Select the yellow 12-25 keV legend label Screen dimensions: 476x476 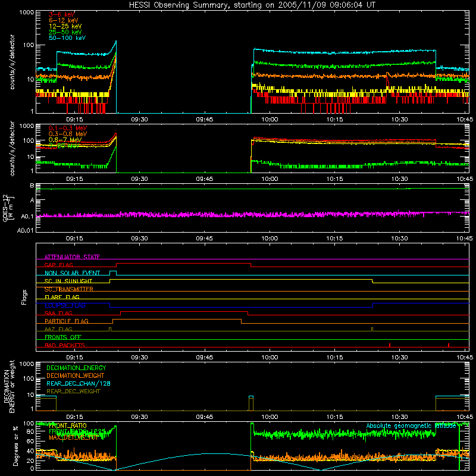pyautogui.click(x=65, y=26)
